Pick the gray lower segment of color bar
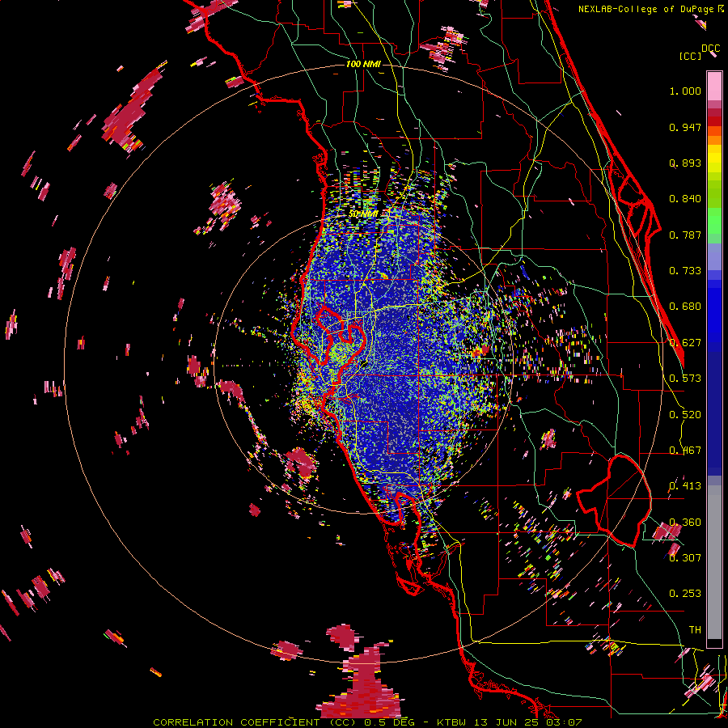 point(714,562)
